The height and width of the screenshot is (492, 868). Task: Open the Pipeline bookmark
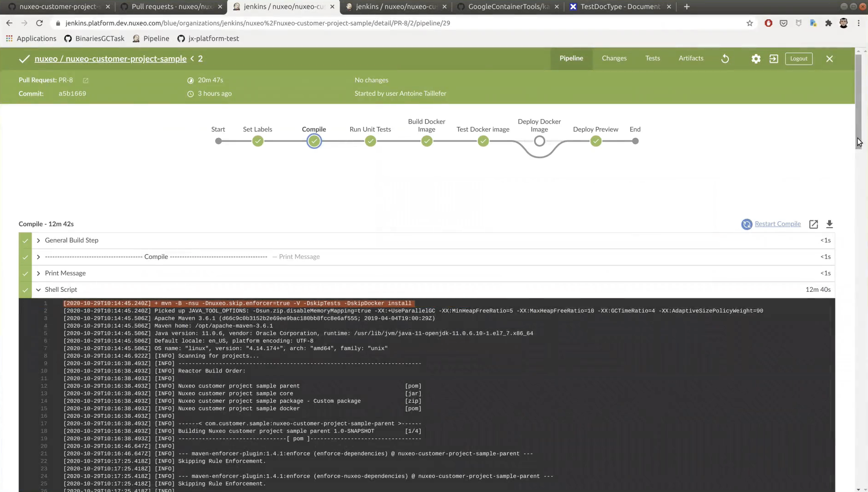click(151, 38)
